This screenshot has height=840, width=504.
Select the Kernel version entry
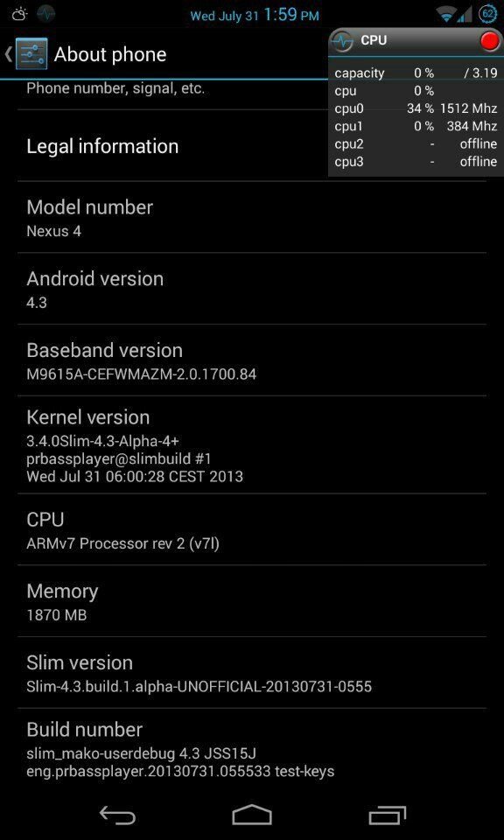coord(252,444)
